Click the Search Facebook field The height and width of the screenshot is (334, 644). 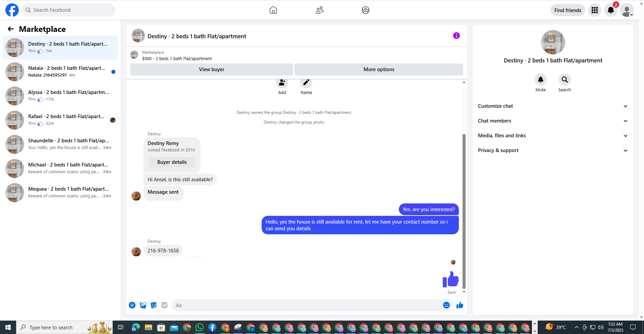pyautogui.click(x=68, y=10)
